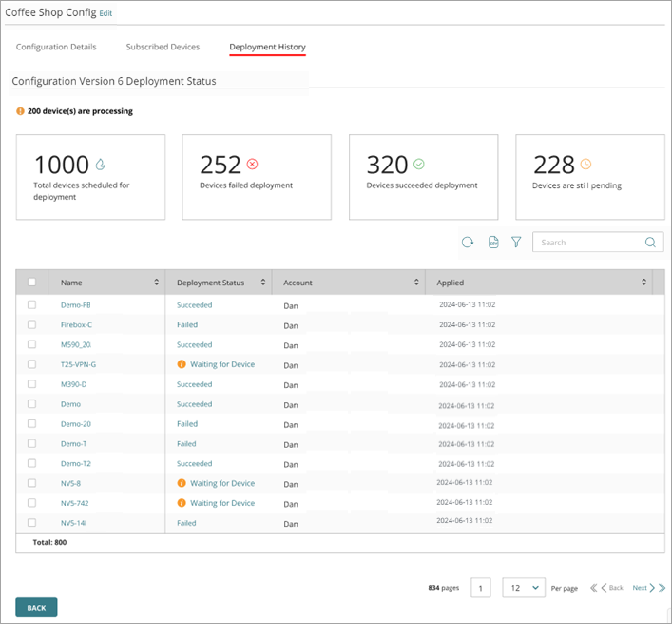Click the magnifier icon in the search box
Screen dimensions: 672x624
(x=651, y=243)
